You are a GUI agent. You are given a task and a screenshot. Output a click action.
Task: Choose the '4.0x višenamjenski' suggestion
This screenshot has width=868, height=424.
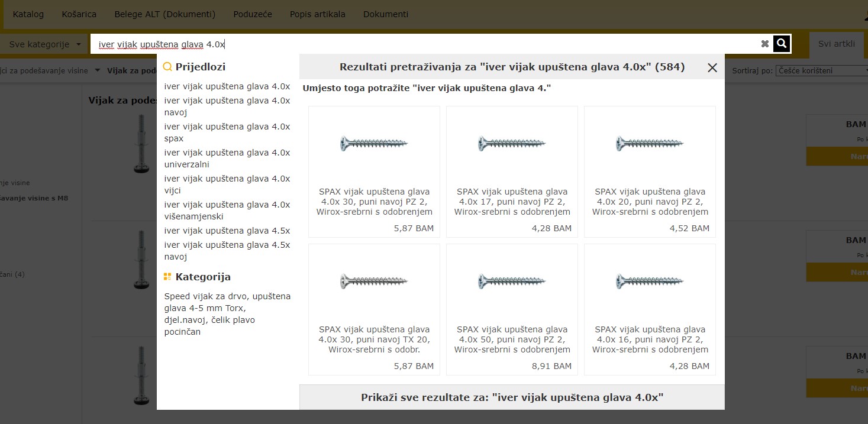[227, 211]
